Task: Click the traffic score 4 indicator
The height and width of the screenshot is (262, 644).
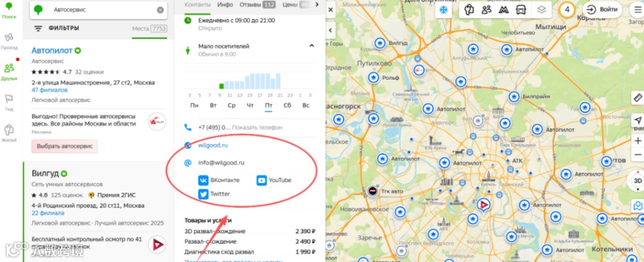Action: point(567,10)
